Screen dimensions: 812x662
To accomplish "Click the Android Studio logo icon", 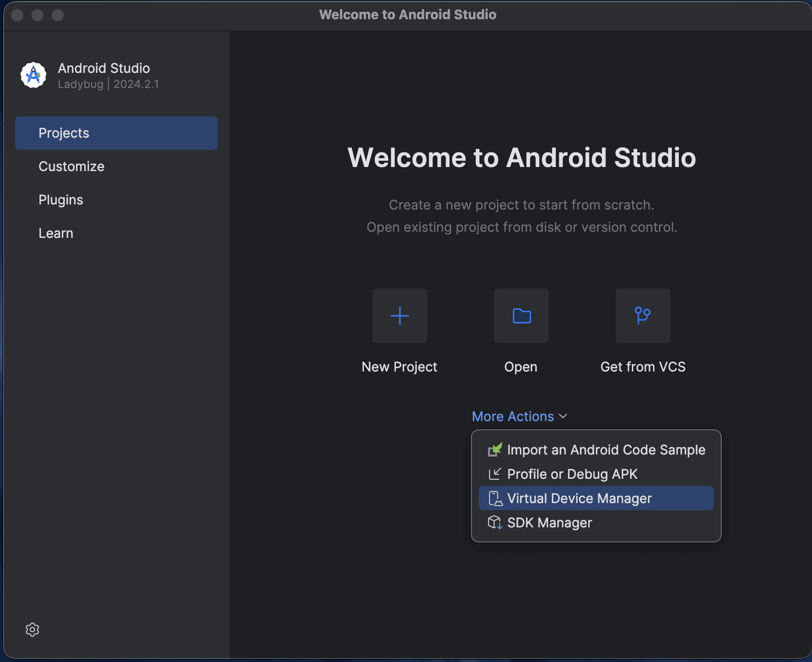I will [33, 75].
